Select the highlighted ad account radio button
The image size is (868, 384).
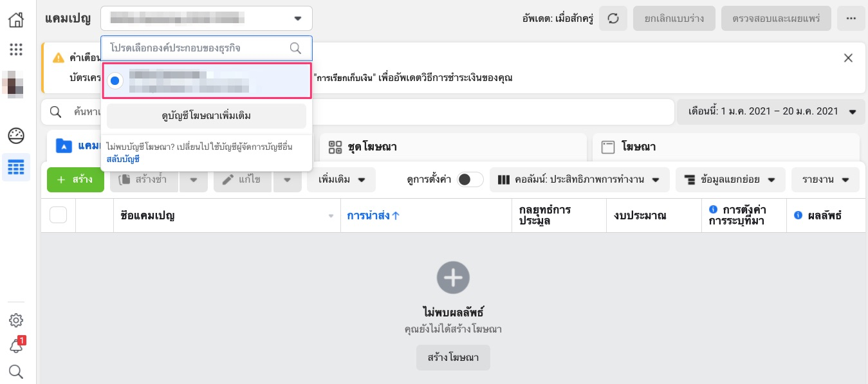(x=115, y=80)
